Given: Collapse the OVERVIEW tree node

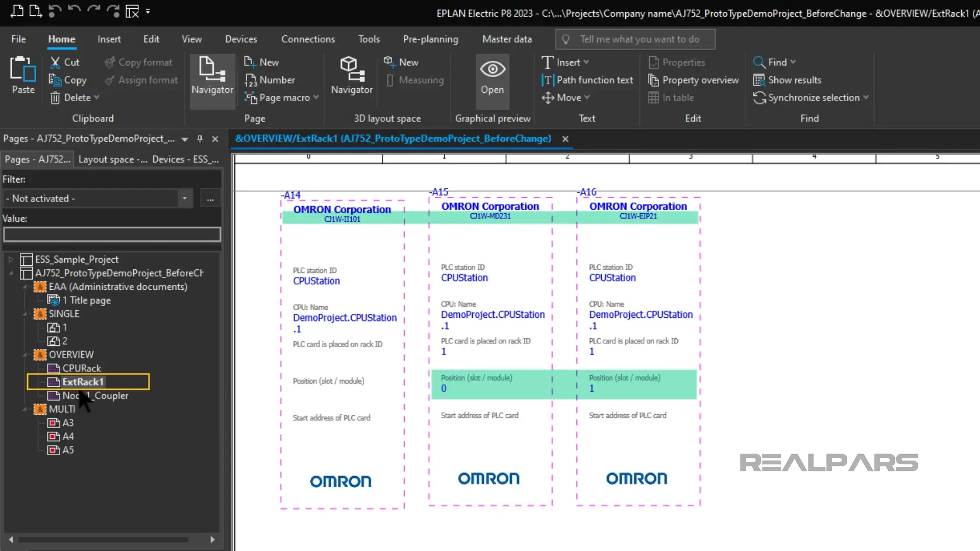Looking at the screenshot, I should tap(24, 355).
